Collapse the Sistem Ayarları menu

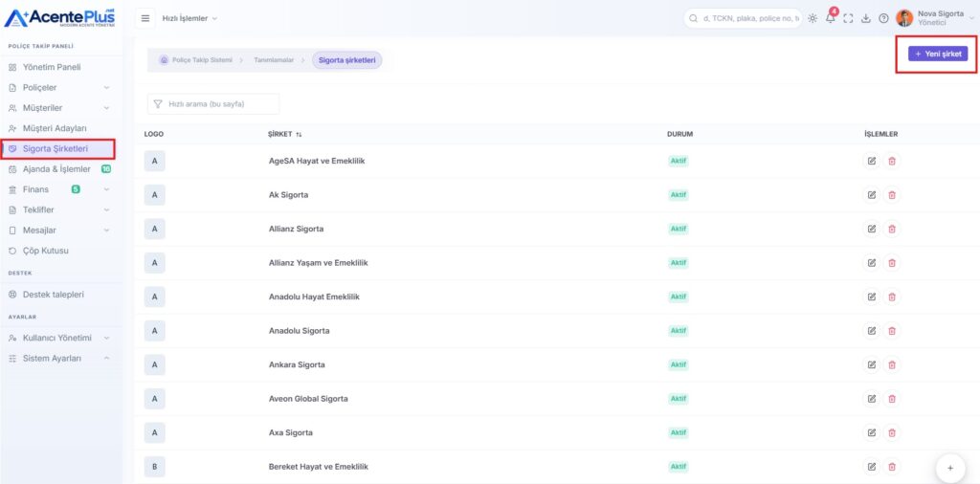coord(60,359)
